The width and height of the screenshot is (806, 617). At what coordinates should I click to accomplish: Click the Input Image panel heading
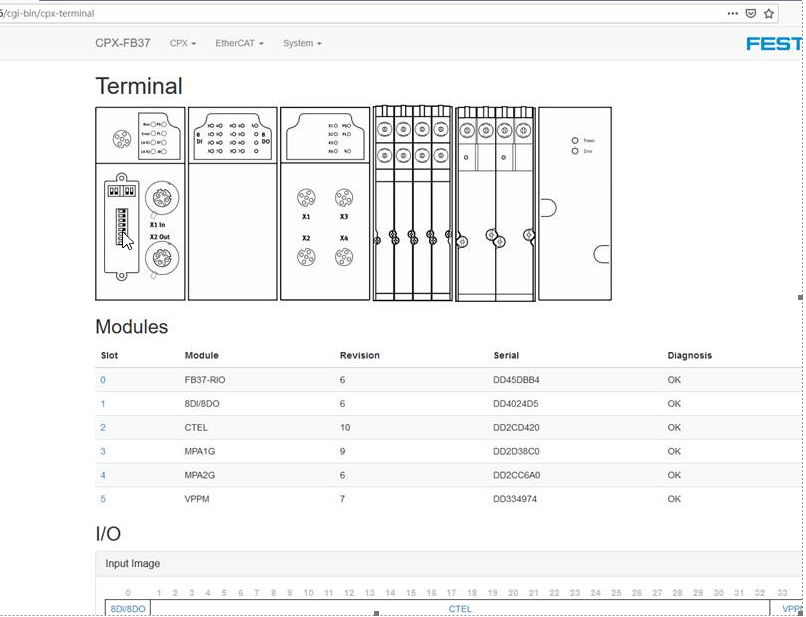point(449,564)
